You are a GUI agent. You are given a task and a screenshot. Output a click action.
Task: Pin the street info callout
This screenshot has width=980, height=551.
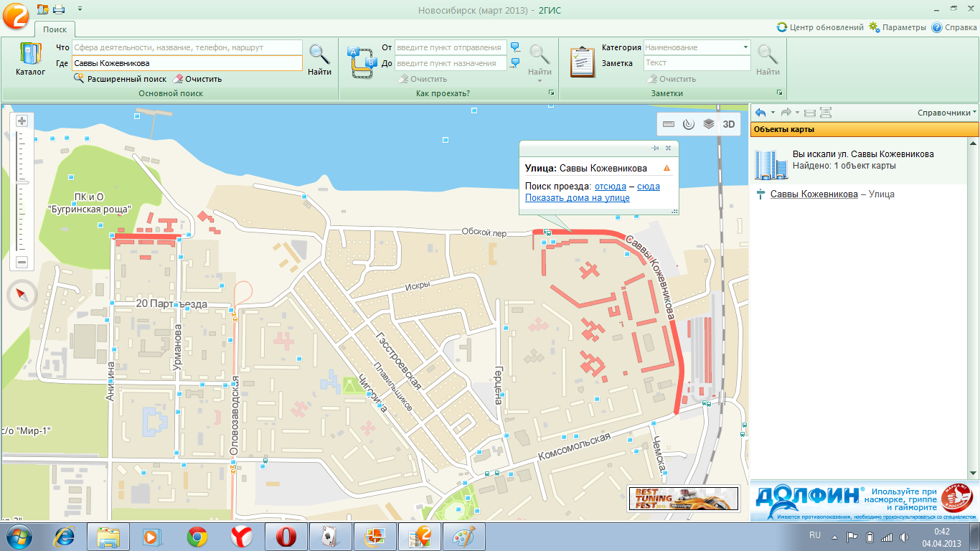click(655, 148)
